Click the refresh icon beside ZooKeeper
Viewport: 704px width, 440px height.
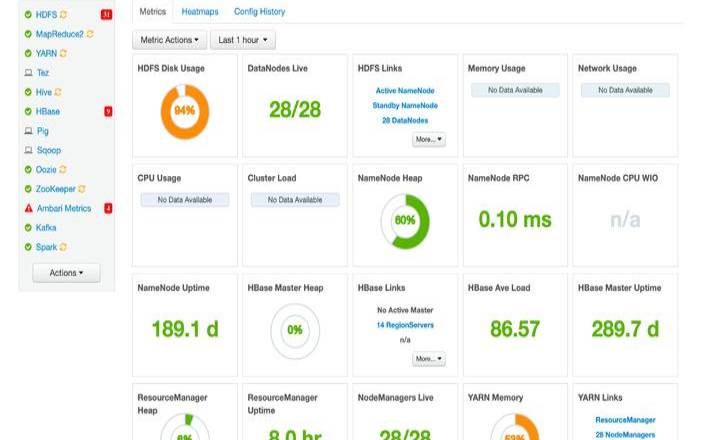pyautogui.click(x=82, y=189)
